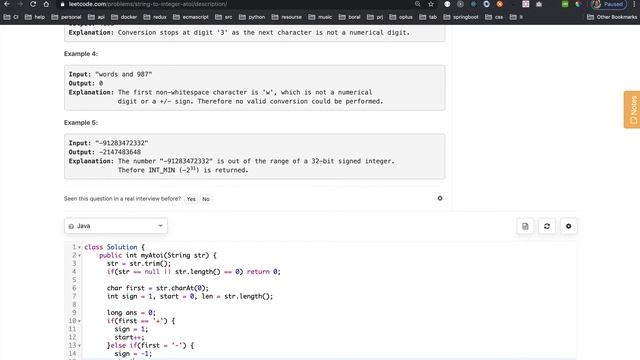Open the Paused profile button

coord(608,4)
